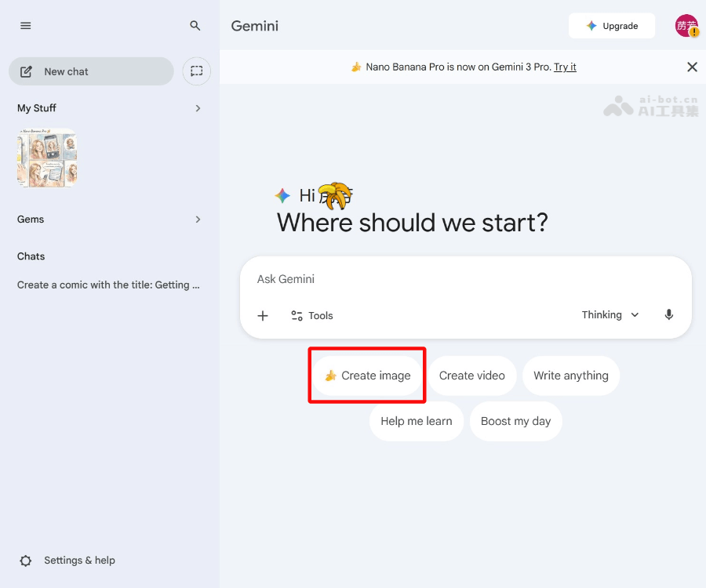Follow the 'Try it' link

(x=565, y=67)
